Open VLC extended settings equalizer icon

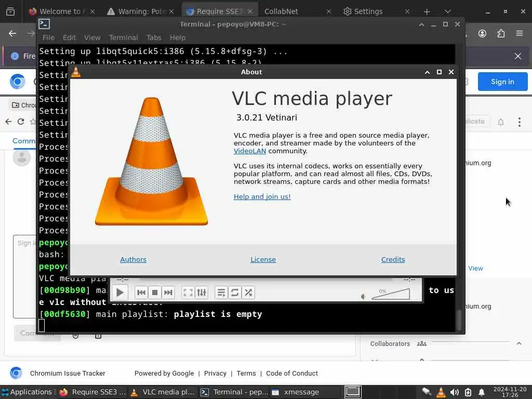[202, 292]
